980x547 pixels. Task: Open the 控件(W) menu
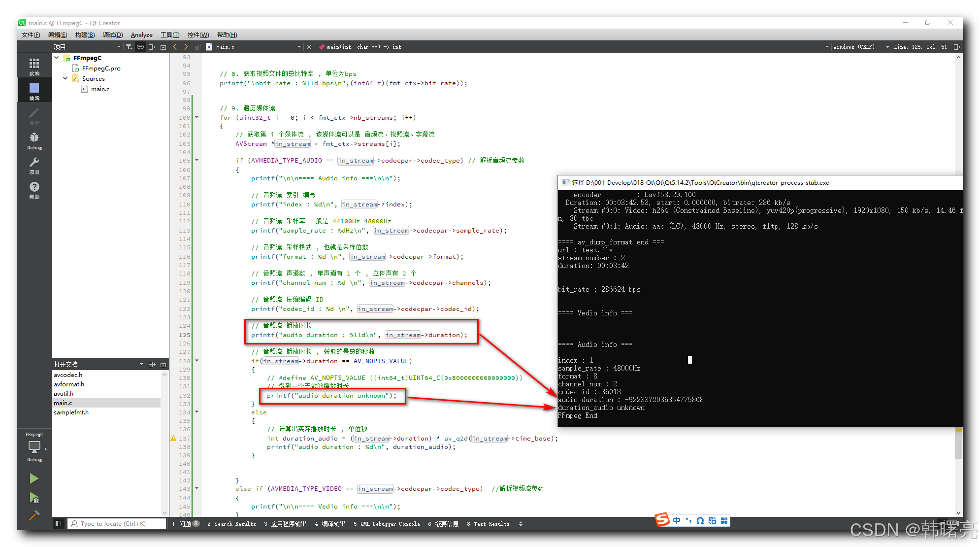click(198, 35)
